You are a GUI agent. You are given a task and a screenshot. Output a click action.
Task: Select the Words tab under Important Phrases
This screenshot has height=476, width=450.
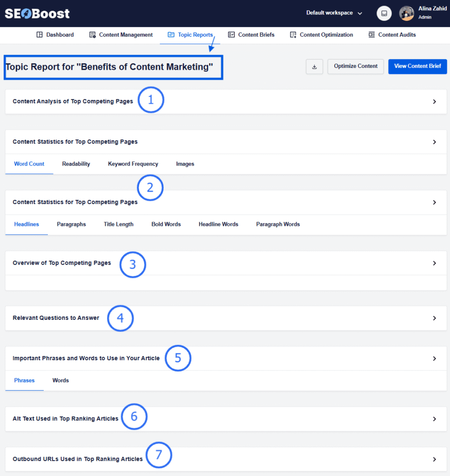(60, 380)
